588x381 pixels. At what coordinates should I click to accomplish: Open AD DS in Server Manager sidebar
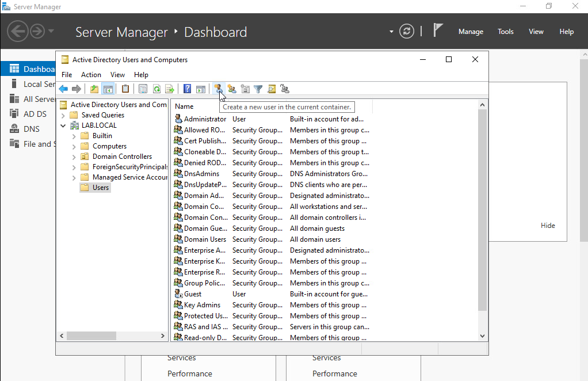click(28, 114)
